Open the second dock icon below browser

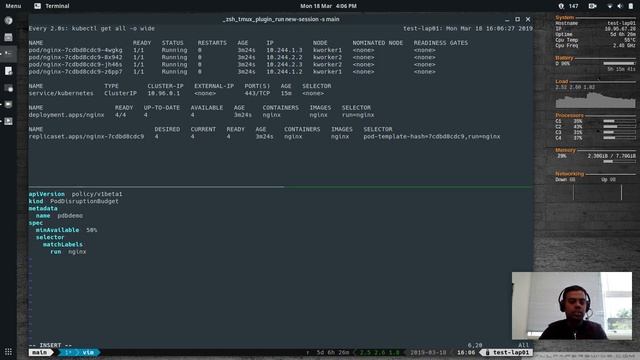[9, 37]
